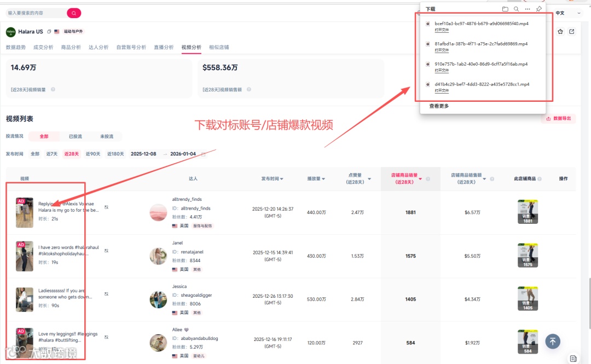Select 已投流 filter option
Screen dimensions: 591x364
click(x=76, y=136)
